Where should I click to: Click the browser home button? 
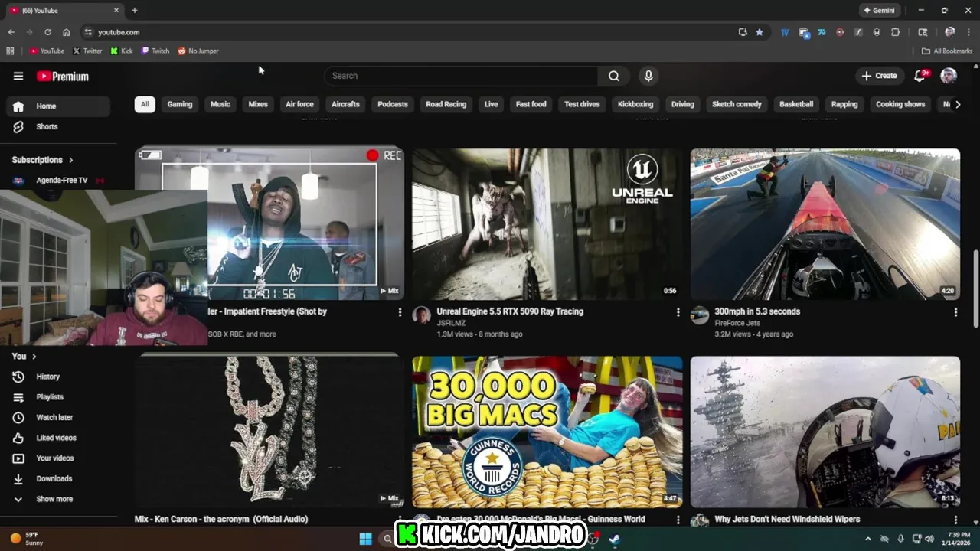66,32
